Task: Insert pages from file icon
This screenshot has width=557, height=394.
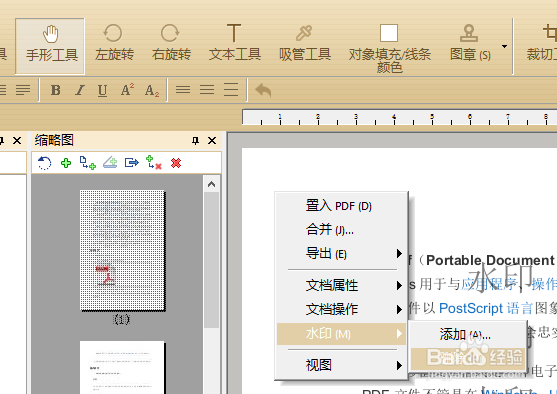Action: pos(88,163)
